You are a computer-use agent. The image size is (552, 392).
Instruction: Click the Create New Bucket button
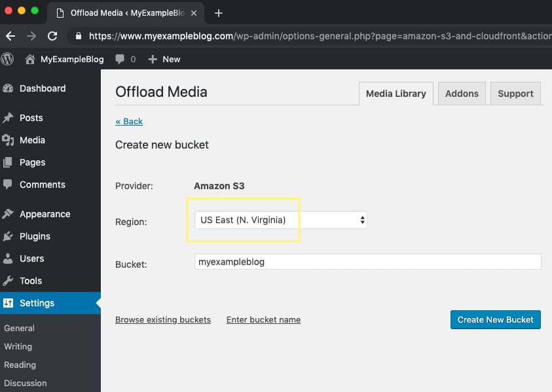coord(495,319)
